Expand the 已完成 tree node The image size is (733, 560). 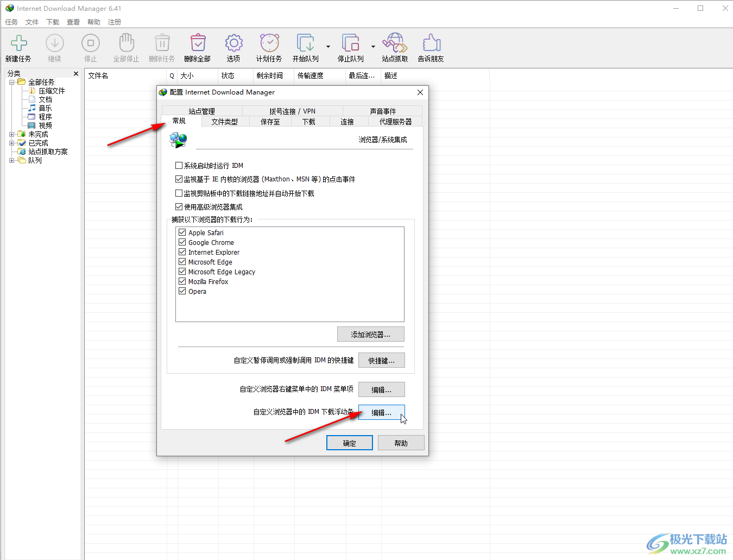[12, 143]
